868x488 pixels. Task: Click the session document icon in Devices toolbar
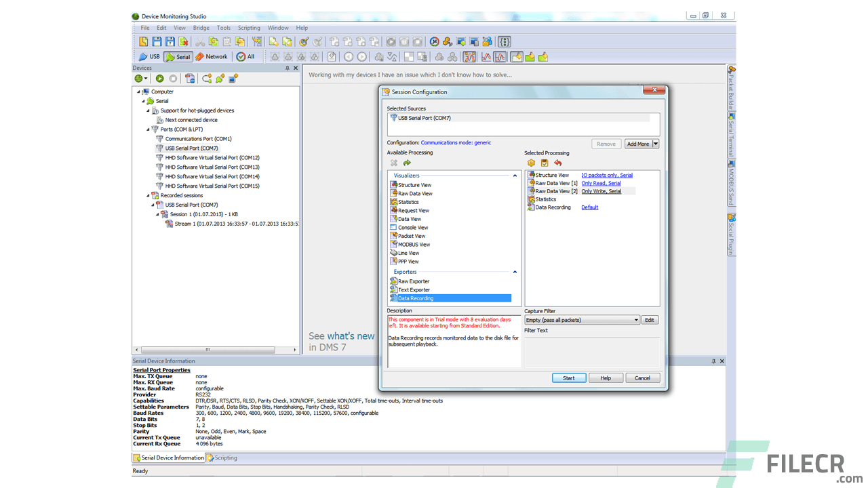190,79
